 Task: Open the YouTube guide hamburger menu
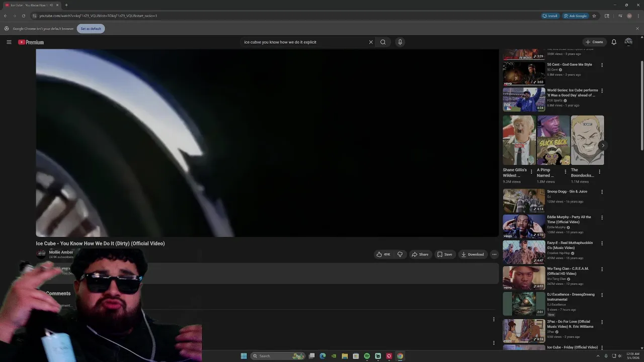click(9, 42)
